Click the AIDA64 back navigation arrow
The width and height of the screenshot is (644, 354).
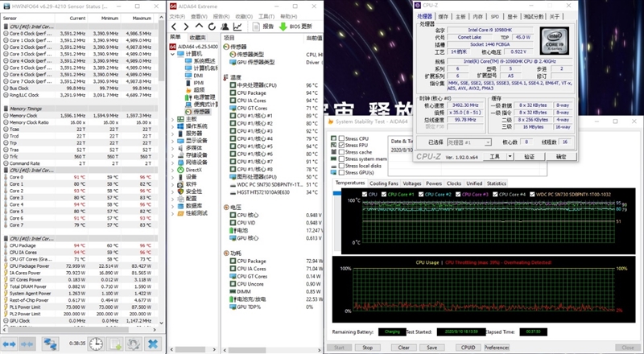click(173, 26)
